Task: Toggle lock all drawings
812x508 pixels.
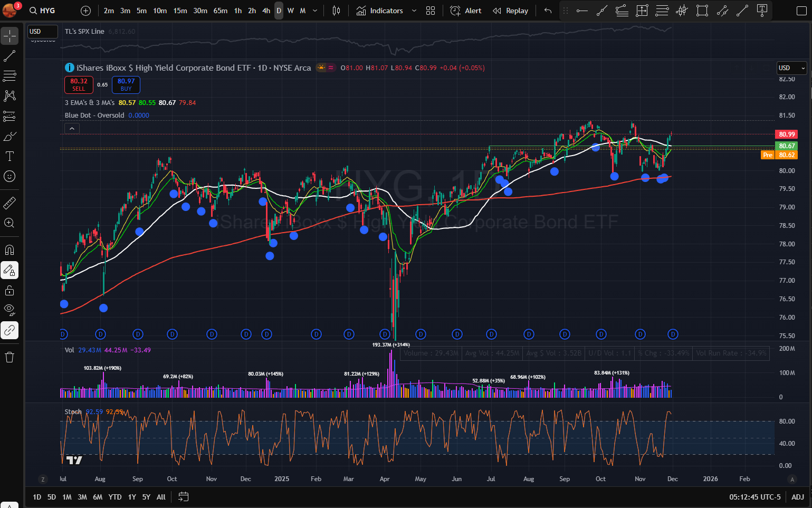Action: click(9, 290)
